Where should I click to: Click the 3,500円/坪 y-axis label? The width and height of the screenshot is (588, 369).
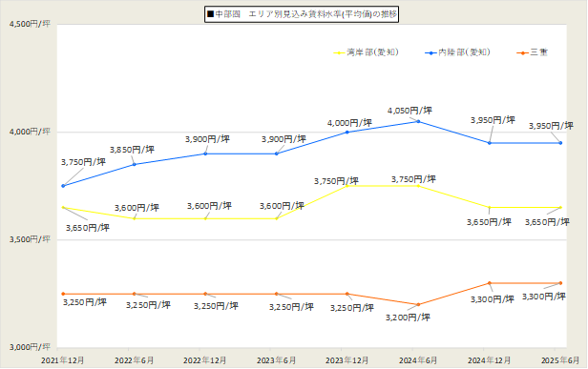30,239
